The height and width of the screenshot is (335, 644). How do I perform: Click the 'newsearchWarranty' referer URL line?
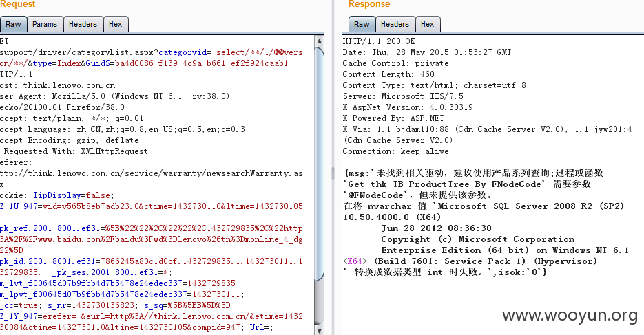pos(152,173)
